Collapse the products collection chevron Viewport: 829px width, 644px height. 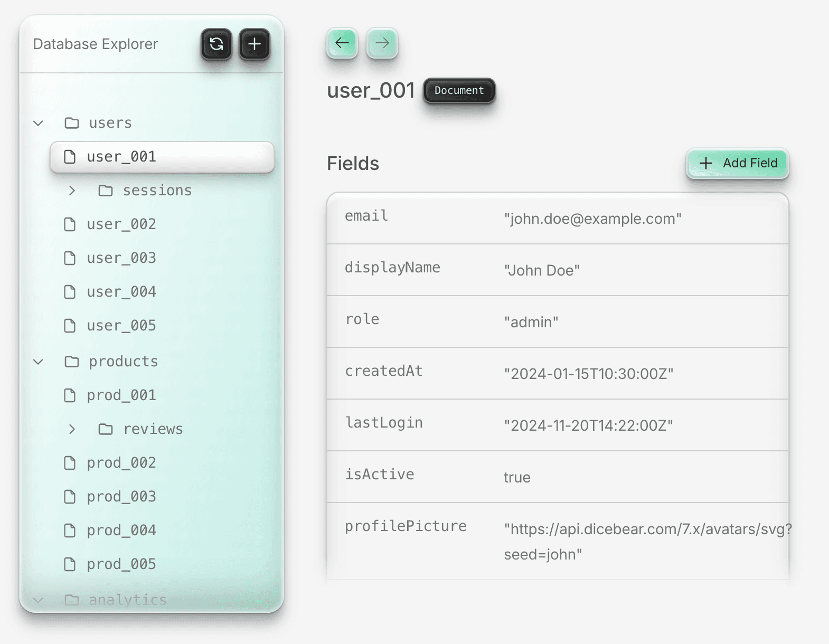(x=38, y=362)
